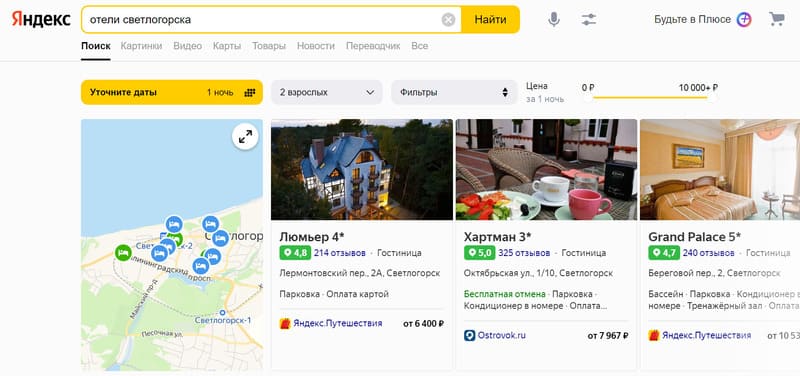Open Яндекс.Путешествия link under Люмьер
Screen dimensions: 800x376
point(337,323)
